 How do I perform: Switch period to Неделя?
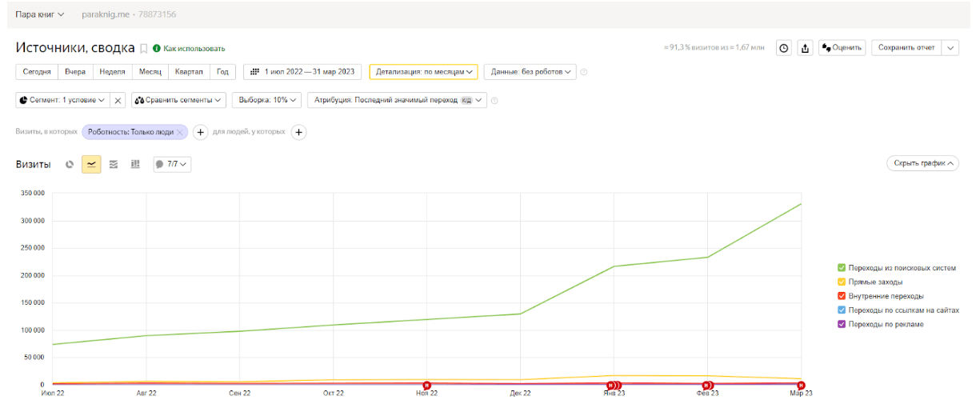tap(112, 71)
